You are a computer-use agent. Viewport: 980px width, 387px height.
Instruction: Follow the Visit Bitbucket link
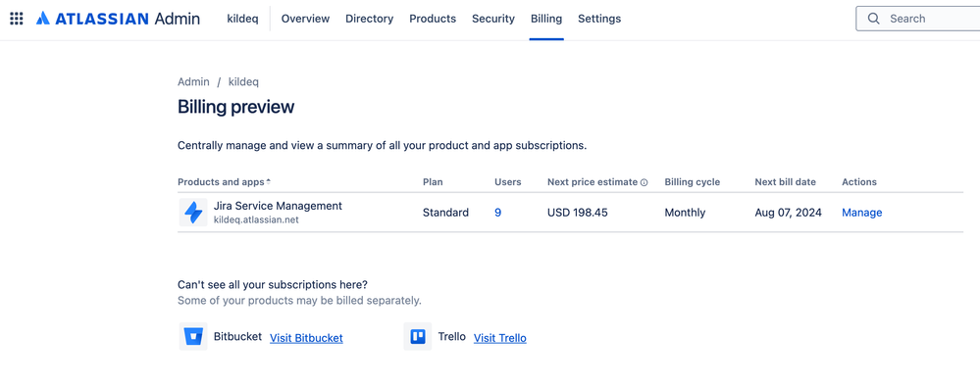(306, 338)
